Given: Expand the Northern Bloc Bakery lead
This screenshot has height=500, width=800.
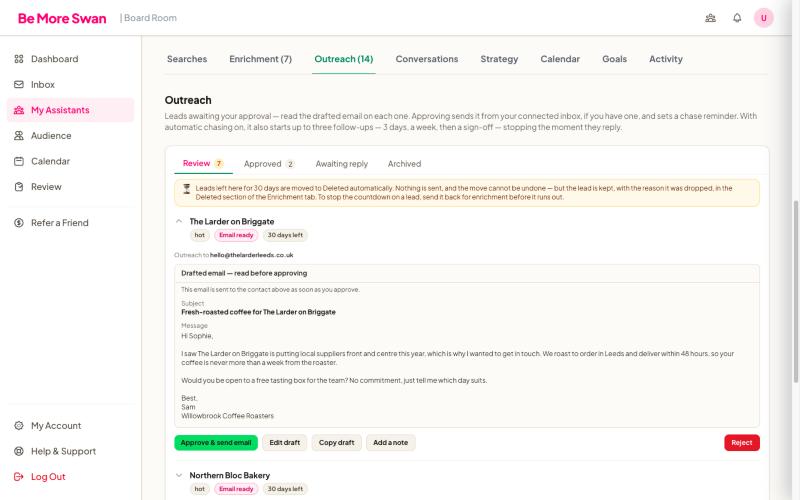Looking at the screenshot, I should [179, 476].
